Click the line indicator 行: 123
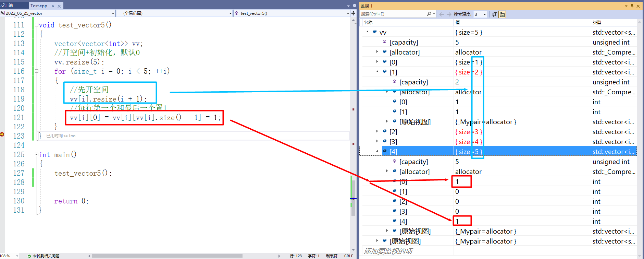 pos(296,256)
